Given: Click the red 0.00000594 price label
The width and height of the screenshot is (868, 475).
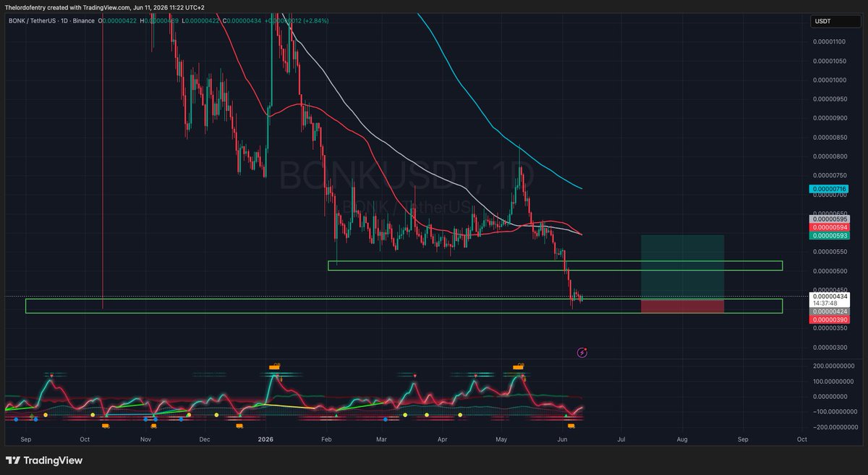Looking at the screenshot, I should (829, 227).
